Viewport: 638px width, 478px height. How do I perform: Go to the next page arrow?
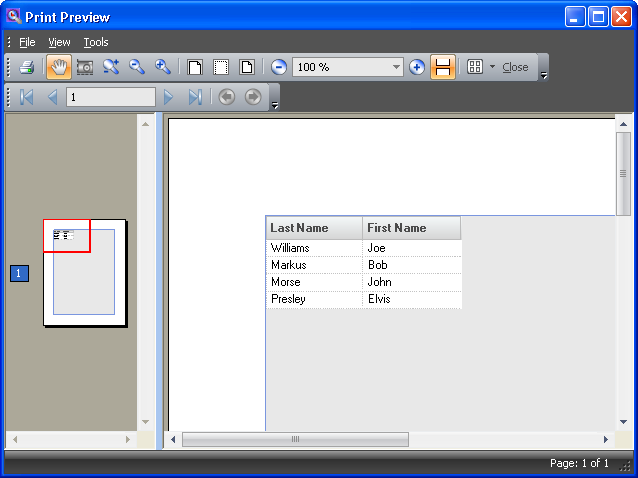[x=169, y=97]
